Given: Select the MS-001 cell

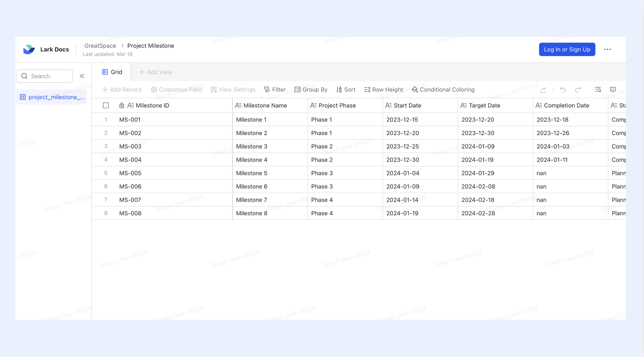Looking at the screenshot, I should [174, 120].
